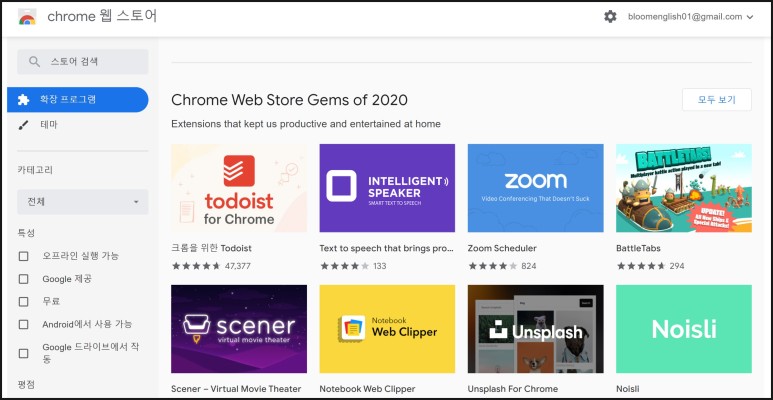Viewport: 773px width, 400px height.
Task: Click bloomenglish01@gmail.com account link
Action: [x=685, y=17]
